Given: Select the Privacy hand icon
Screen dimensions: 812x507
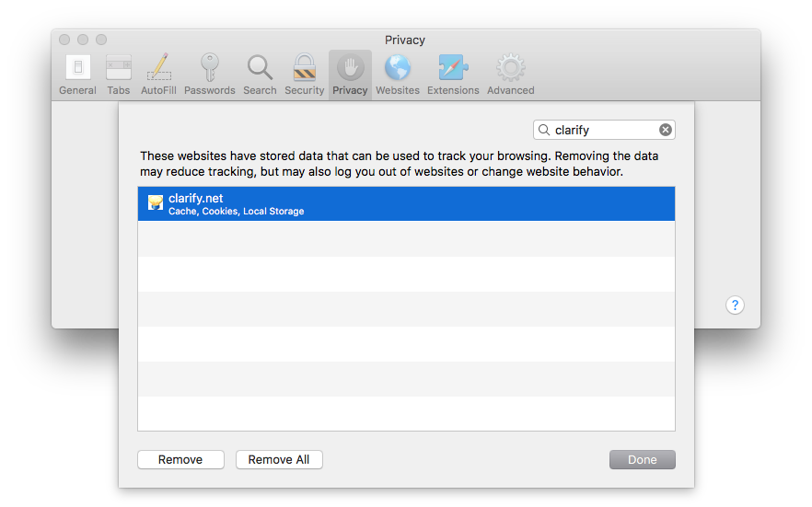Looking at the screenshot, I should (350, 75).
